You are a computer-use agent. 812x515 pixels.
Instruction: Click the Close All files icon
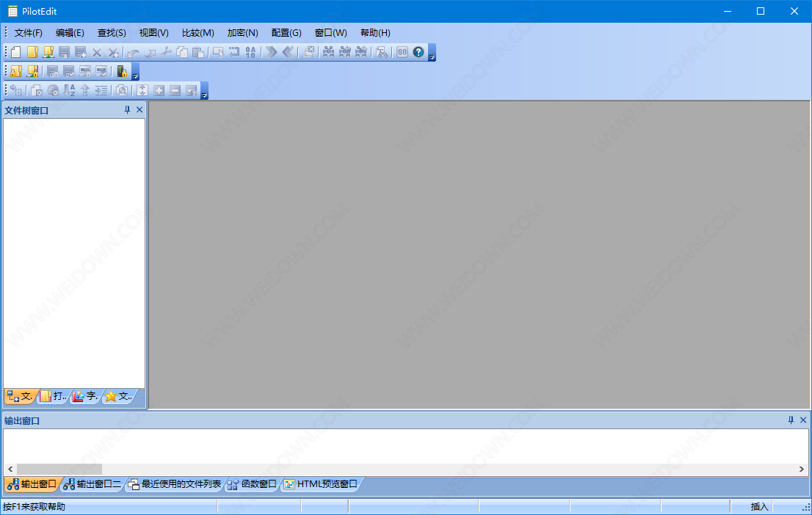point(113,52)
